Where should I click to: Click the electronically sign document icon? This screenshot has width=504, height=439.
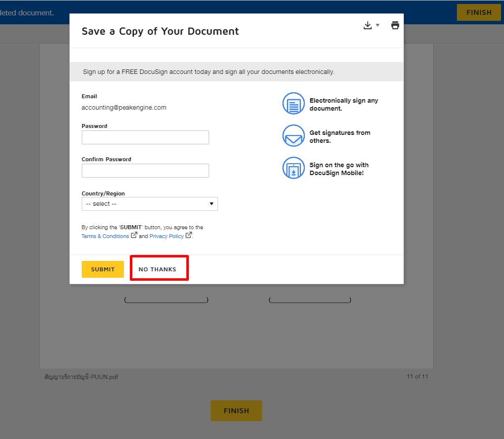(293, 103)
